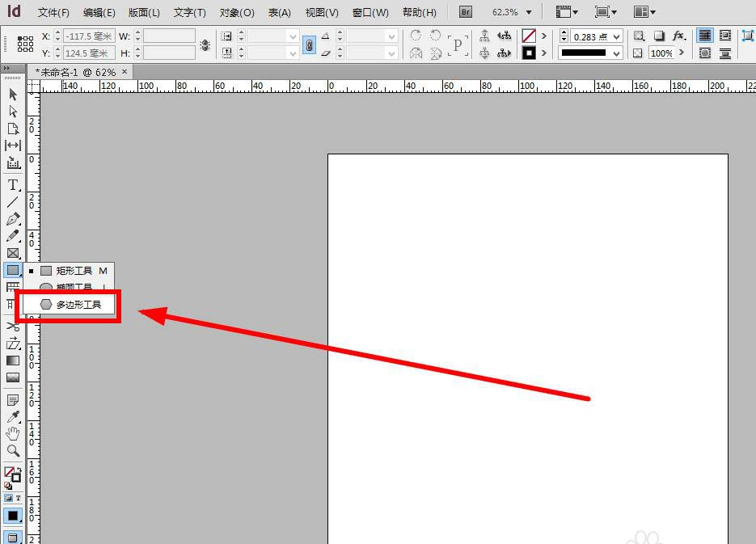Screen dimensions: 756x544
Task: Select the Type tool
Action: pyautogui.click(x=13, y=185)
